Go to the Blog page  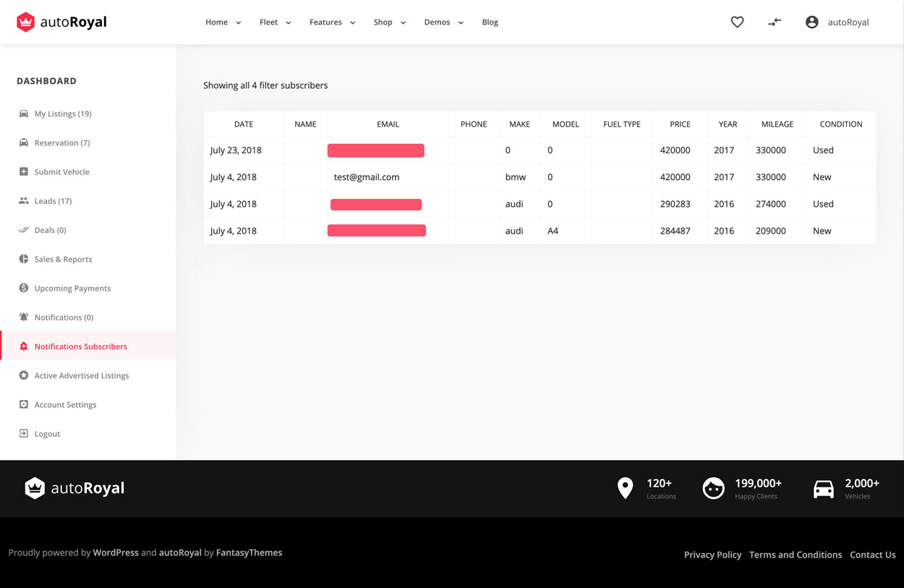pos(490,22)
